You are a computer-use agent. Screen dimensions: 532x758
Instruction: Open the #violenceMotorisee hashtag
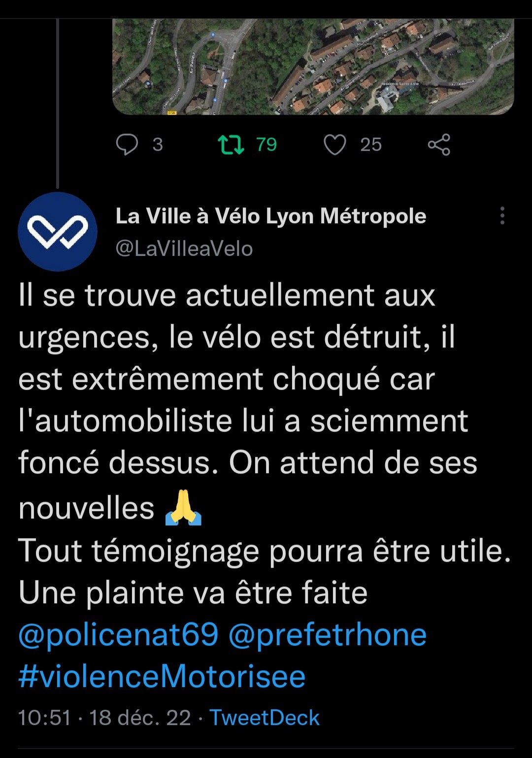tap(162, 676)
